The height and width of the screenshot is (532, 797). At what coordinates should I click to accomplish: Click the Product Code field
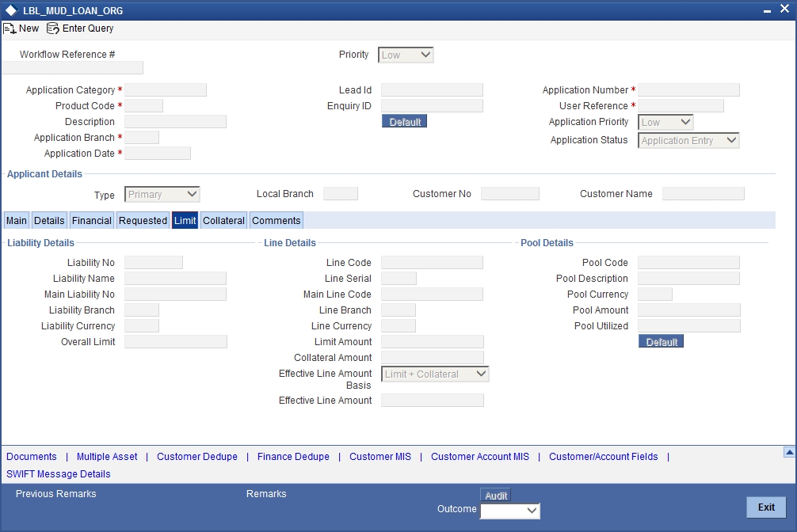click(144, 106)
